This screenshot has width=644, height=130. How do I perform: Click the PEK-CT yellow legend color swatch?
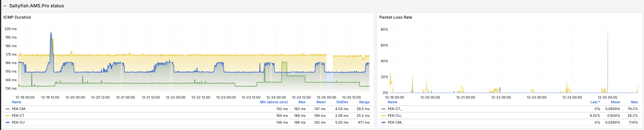8,116
